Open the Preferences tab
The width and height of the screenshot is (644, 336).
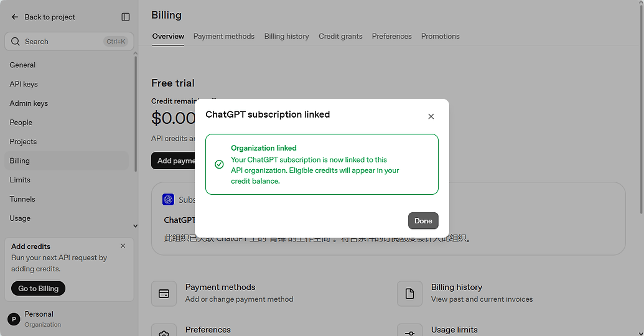point(392,36)
